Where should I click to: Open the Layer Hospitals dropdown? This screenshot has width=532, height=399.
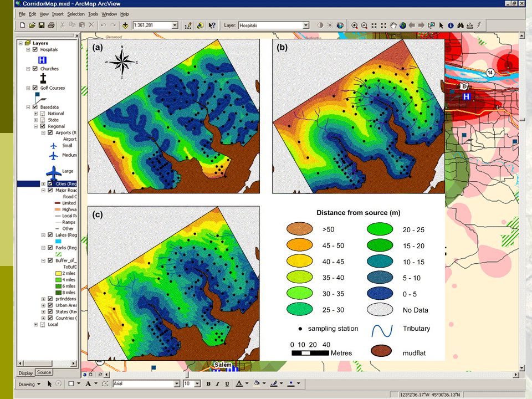306,25
